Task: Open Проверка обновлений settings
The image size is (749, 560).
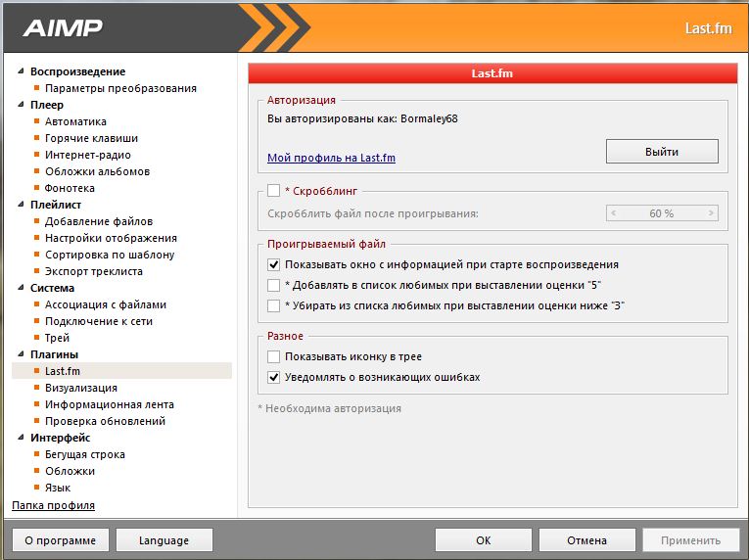Action: pos(105,421)
